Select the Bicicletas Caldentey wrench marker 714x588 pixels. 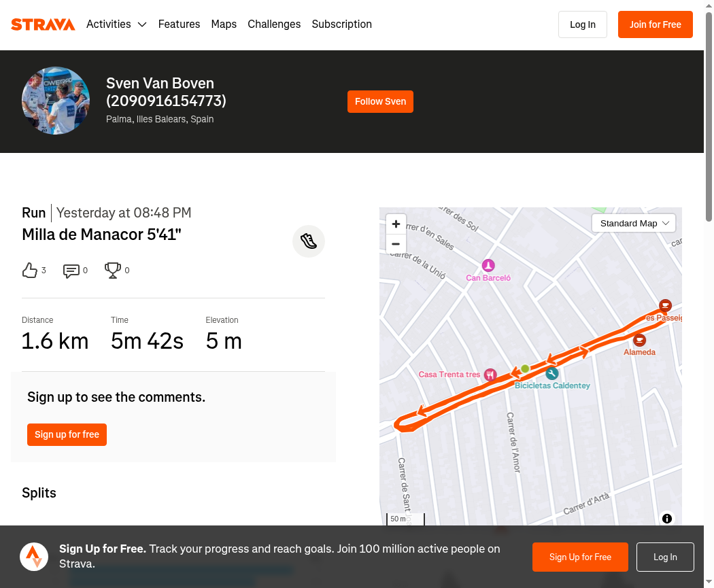(552, 374)
